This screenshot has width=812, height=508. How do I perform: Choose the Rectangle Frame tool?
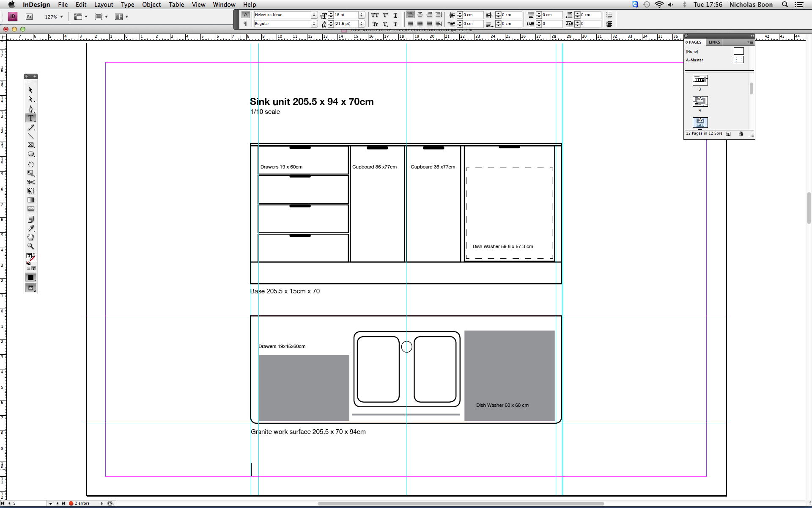click(30, 145)
